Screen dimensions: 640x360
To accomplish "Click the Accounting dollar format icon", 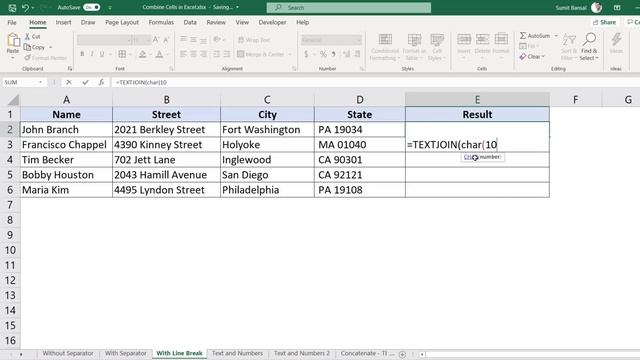I will 306,54.
